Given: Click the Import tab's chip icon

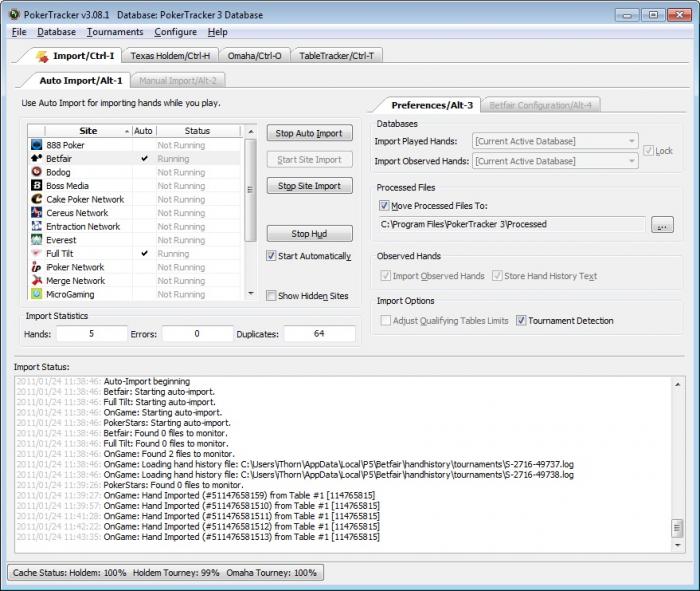Looking at the screenshot, I should (x=42, y=56).
